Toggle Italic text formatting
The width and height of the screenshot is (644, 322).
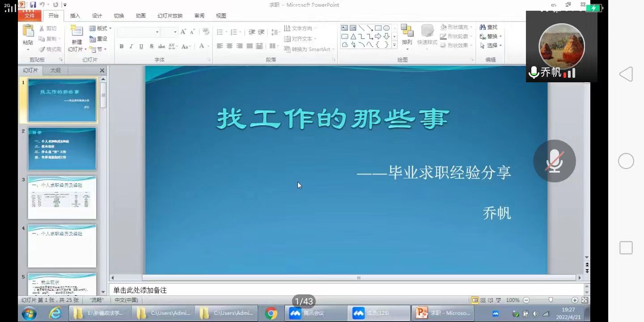(x=131, y=47)
